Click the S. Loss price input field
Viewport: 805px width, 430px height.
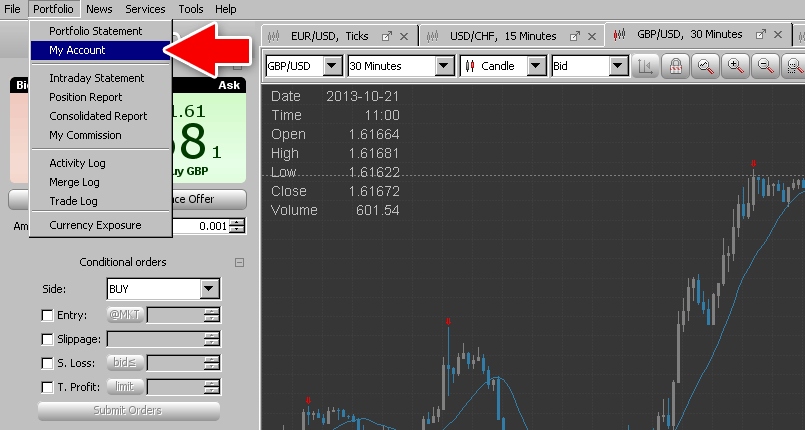pyautogui.click(x=176, y=363)
